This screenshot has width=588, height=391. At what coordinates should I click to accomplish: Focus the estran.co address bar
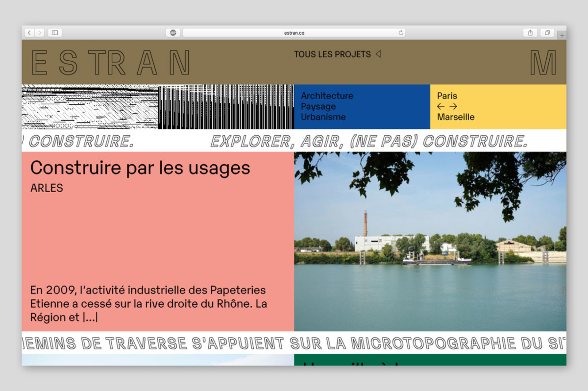pyautogui.click(x=294, y=33)
